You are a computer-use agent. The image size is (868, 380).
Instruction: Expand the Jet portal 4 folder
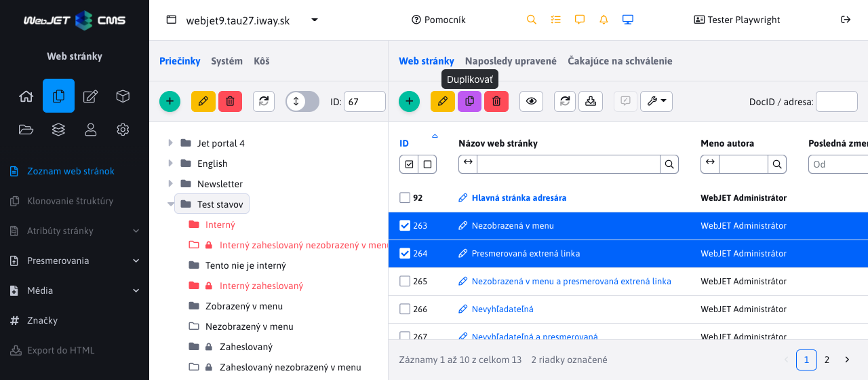(171, 143)
